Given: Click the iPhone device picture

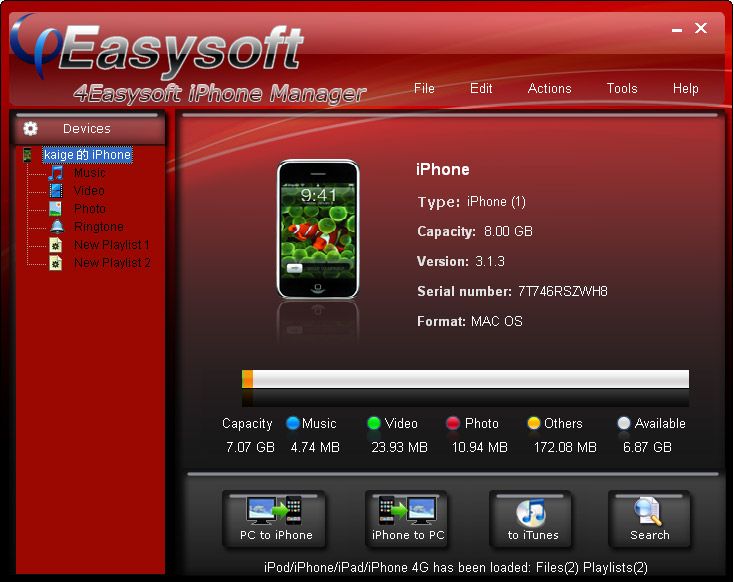Looking at the screenshot, I should point(318,229).
